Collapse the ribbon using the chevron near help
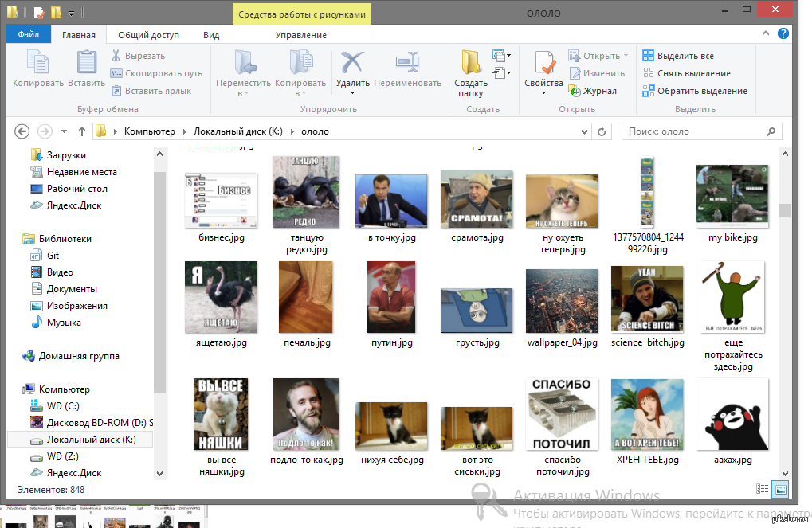Screen dimensions: 812x528 (767, 34)
